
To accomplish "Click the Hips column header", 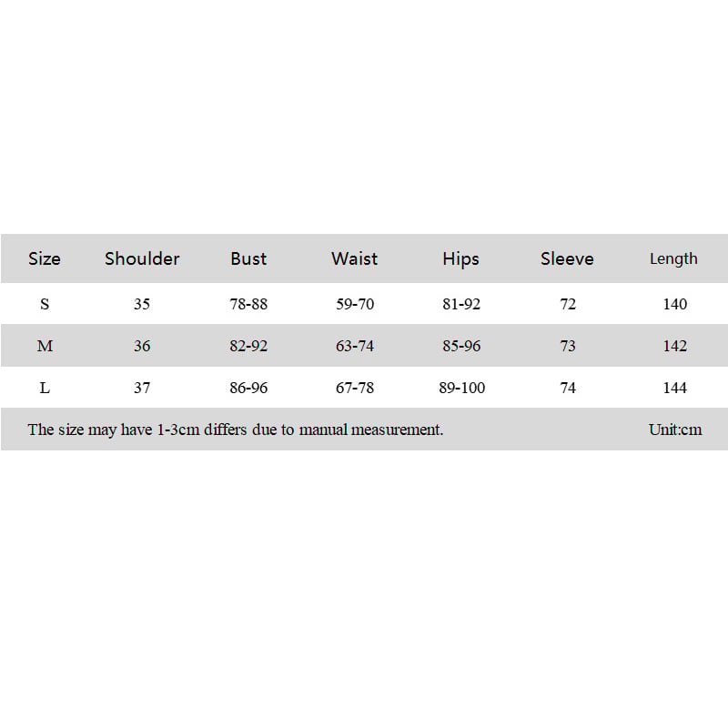I will tap(460, 259).
